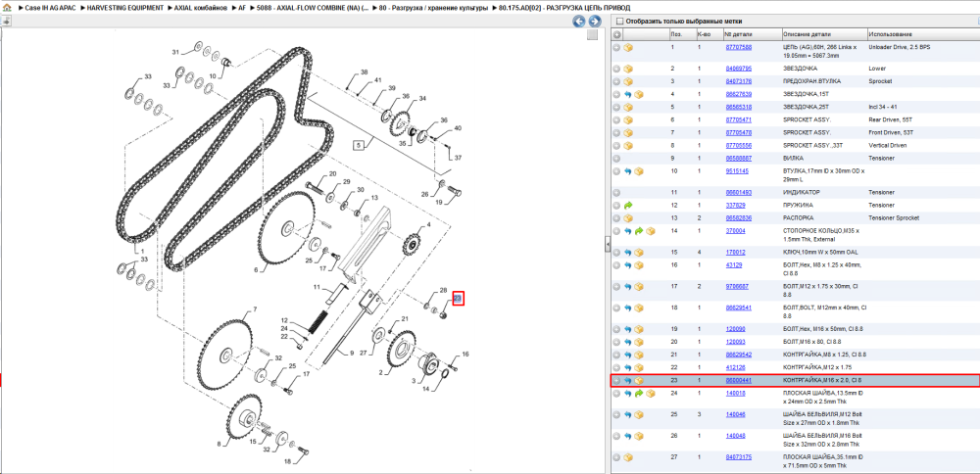Select 'Unloader Drive, 2.5 BPS' usage text
980x474 pixels.
900,47
